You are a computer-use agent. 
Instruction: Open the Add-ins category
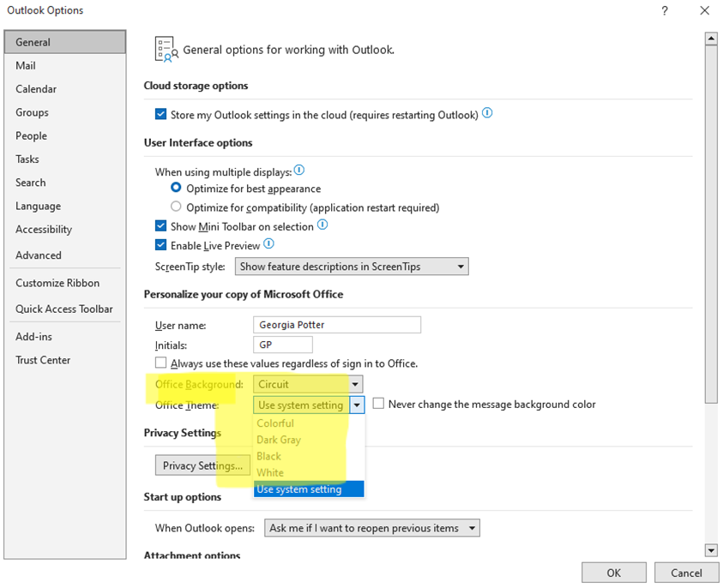tap(65, 337)
